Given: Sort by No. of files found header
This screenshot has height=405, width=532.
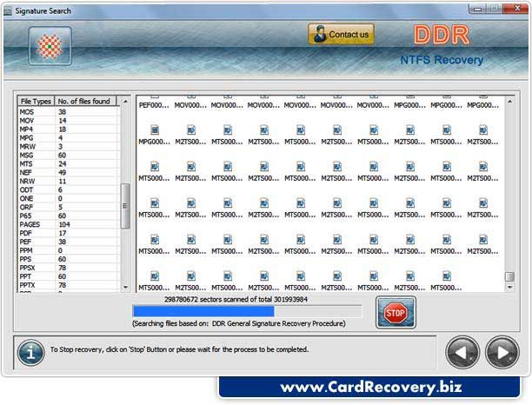Looking at the screenshot, I should tap(85, 101).
